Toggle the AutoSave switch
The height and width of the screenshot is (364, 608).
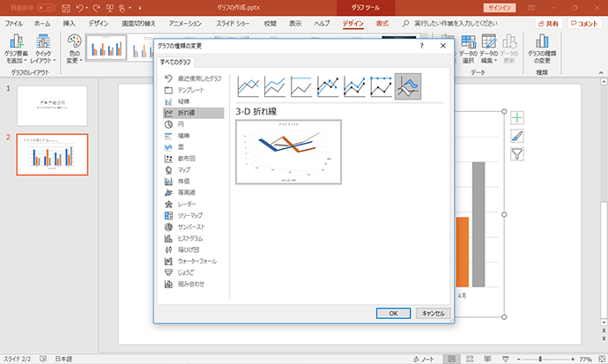[46, 8]
